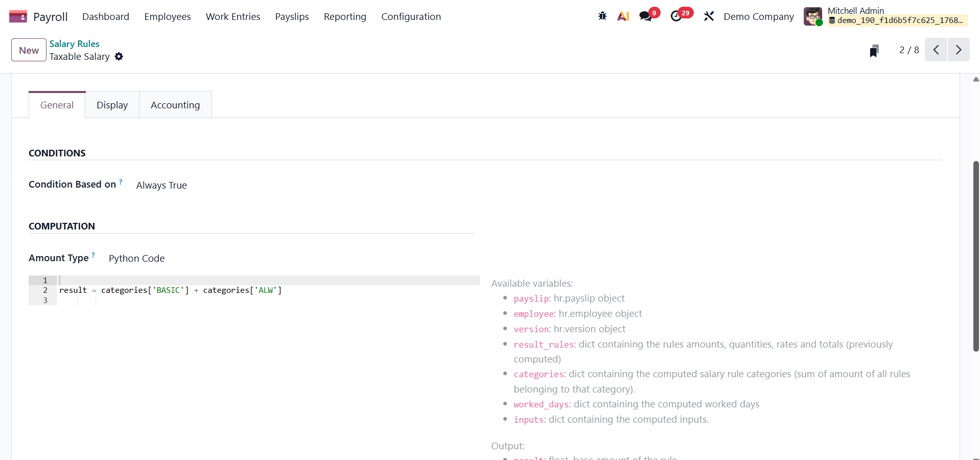Open the AI assistant icon
The height and width of the screenshot is (460, 980).
pyautogui.click(x=623, y=16)
